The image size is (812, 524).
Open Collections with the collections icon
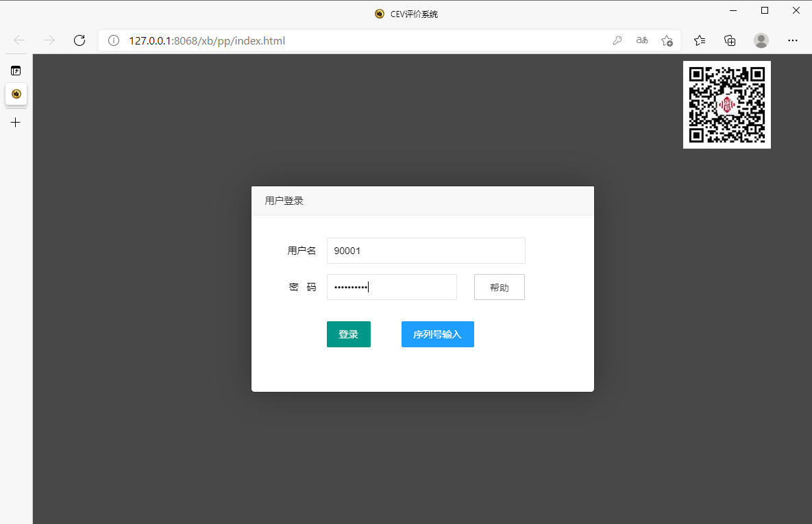pos(730,40)
